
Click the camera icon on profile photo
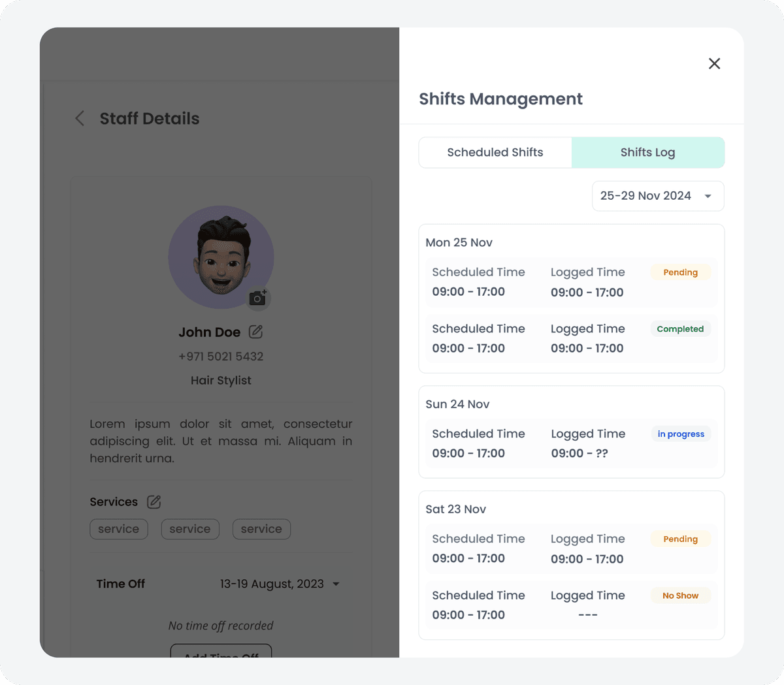[258, 298]
